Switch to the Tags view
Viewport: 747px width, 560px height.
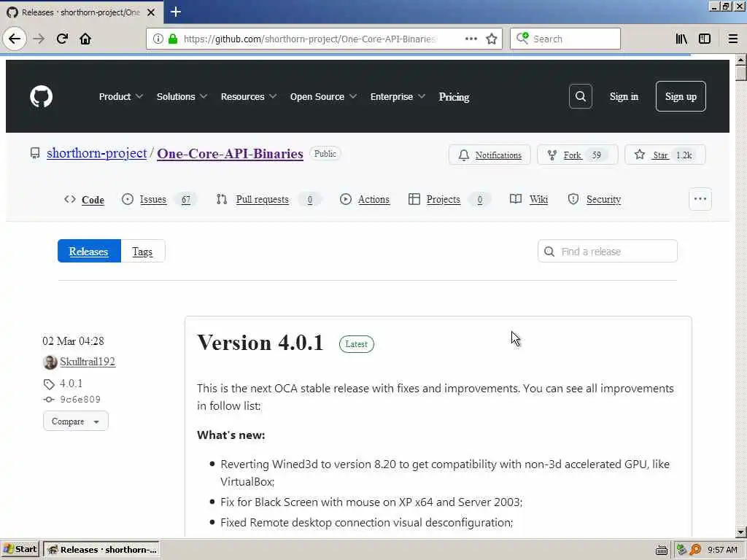142,251
